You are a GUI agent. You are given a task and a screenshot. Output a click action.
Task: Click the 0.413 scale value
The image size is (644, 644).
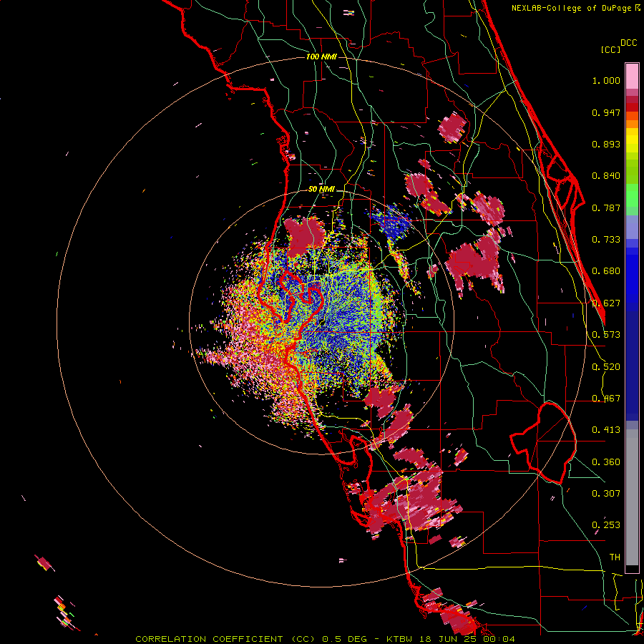606,430
